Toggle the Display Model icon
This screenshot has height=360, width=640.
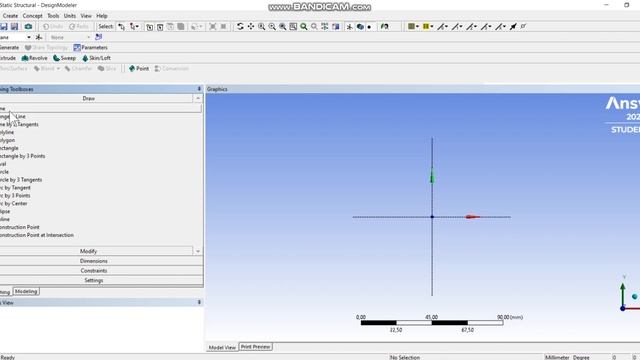point(360,27)
